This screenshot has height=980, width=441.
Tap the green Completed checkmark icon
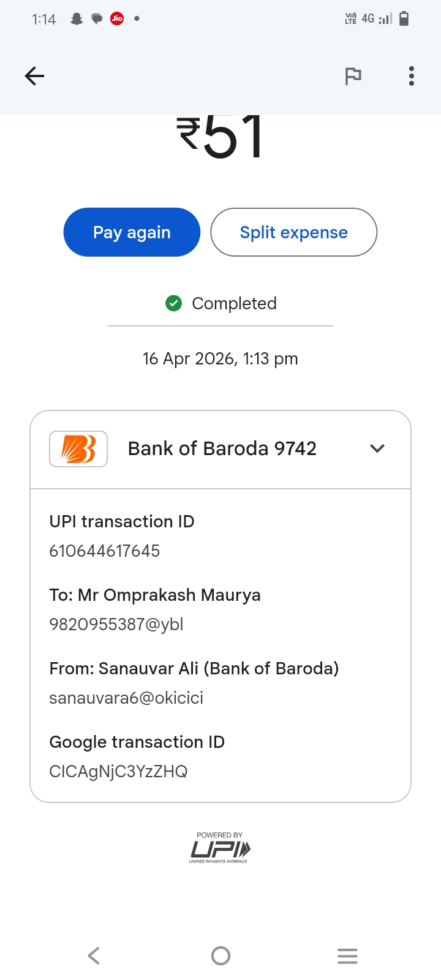click(174, 303)
